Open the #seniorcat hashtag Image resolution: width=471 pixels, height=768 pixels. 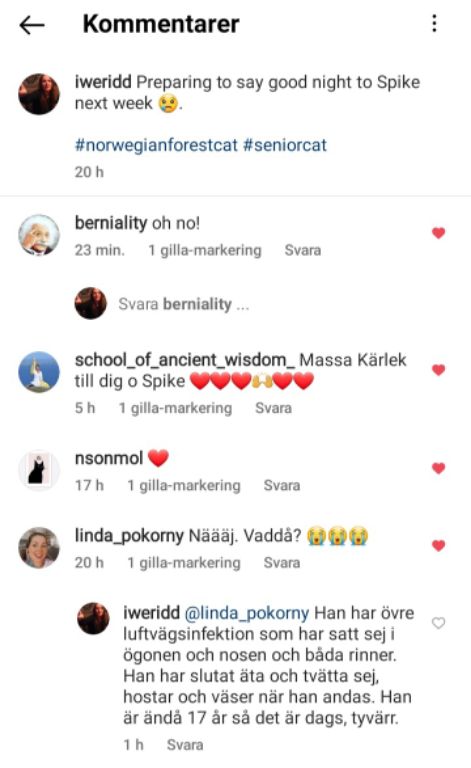coord(284,145)
